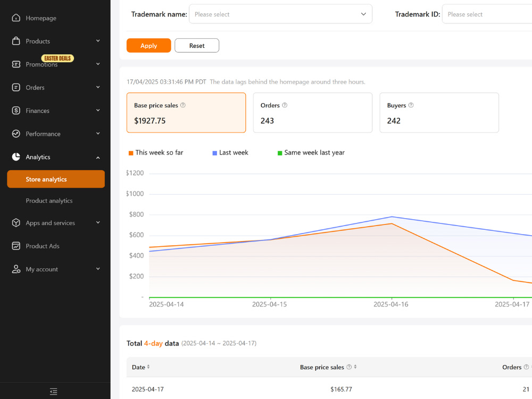Collapse the Analytics menu chevron
The width and height of the screenshot is (532, 399).
click(98, 157)
